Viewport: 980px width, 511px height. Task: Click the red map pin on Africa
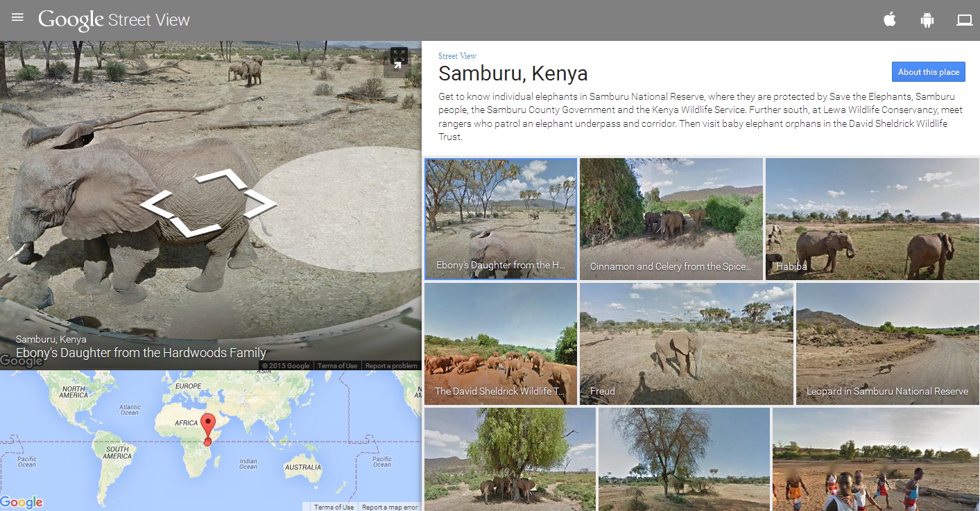(208, 426)
